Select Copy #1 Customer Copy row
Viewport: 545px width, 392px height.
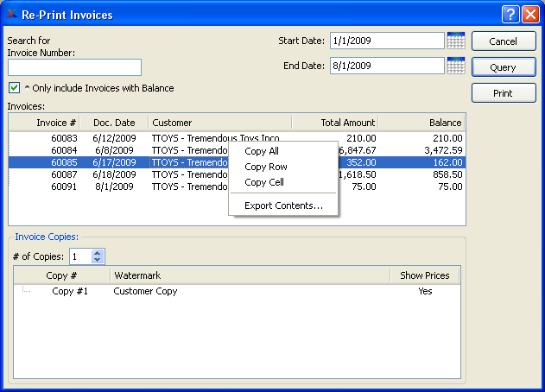tap(145, 292)
